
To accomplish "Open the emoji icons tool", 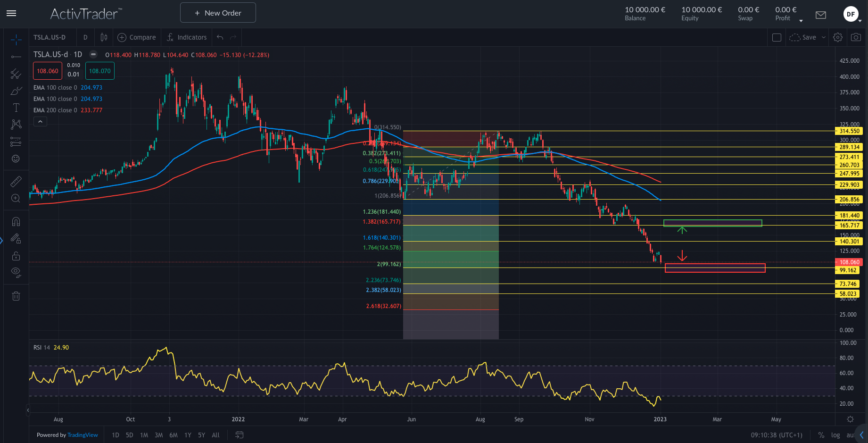I will pos(16,159).
